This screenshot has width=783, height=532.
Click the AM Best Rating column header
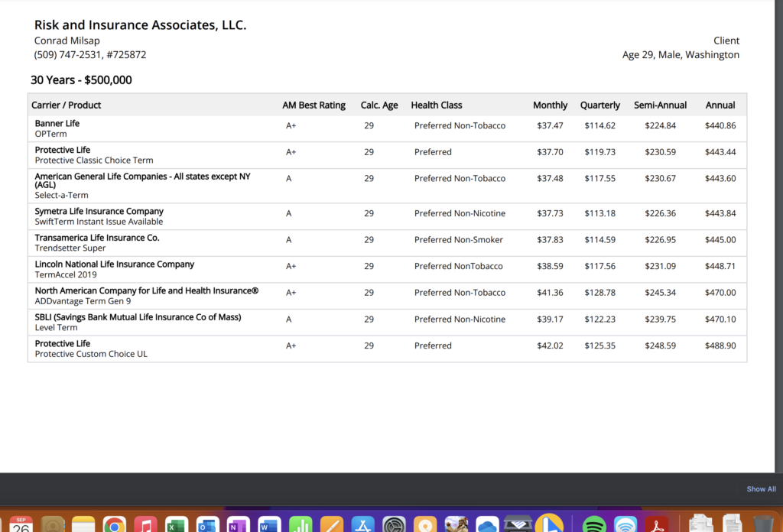314,105
